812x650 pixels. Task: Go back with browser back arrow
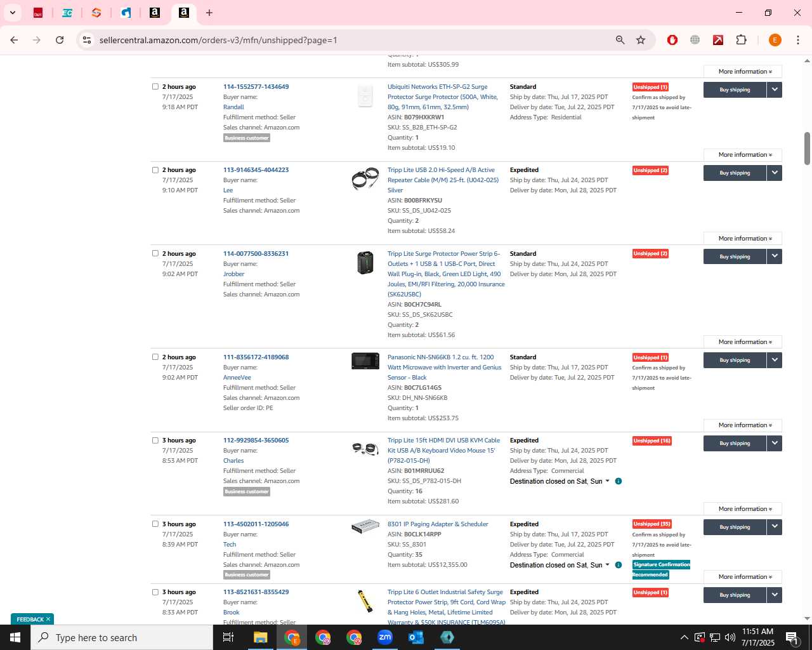[x=14, y=40]
